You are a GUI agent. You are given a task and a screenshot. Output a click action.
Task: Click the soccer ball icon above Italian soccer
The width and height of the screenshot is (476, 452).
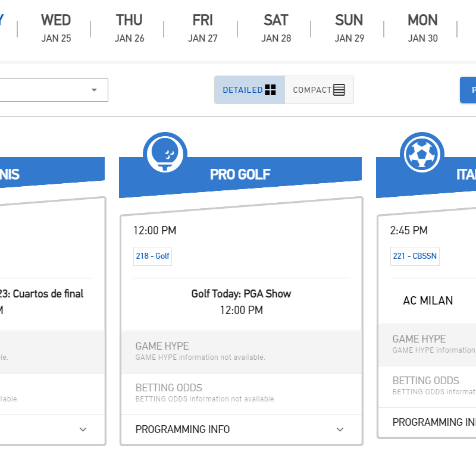pyautogui.click(x=422, y=153)
